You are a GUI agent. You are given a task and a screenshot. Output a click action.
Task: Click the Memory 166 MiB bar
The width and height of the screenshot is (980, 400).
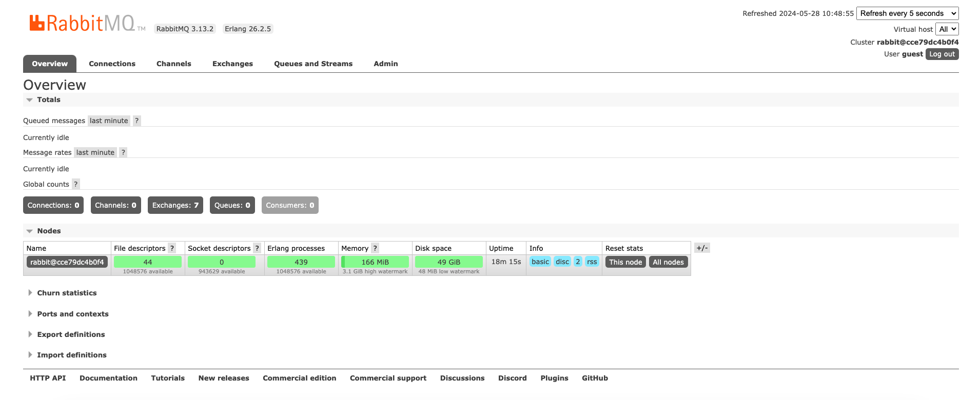click(x=375, y=262)
